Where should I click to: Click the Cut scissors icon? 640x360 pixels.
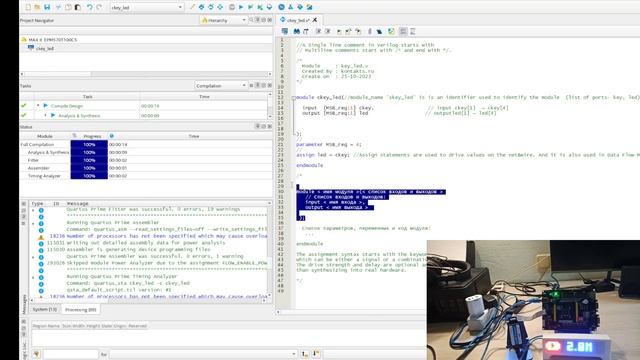(x=58, y=7)
